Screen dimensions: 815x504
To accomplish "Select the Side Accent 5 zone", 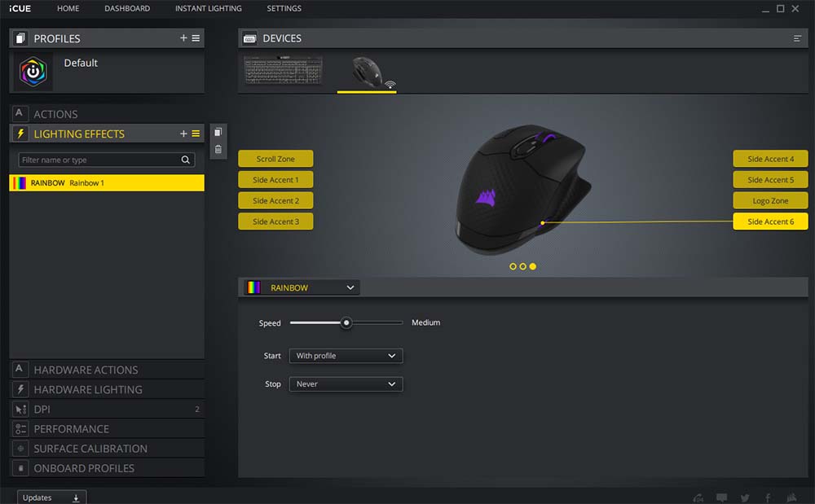I will [770, 180].
